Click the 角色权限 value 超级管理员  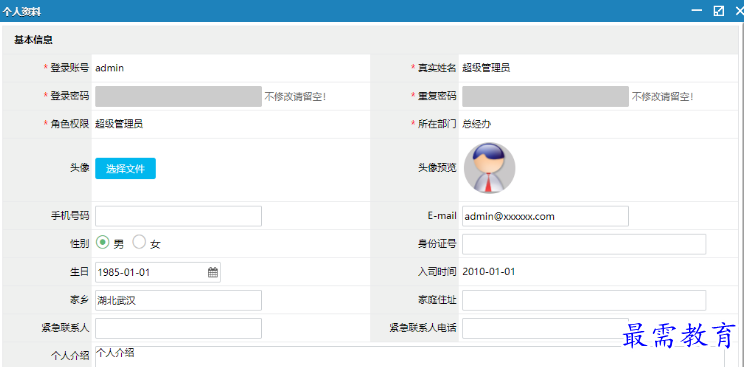coord(119,124)
